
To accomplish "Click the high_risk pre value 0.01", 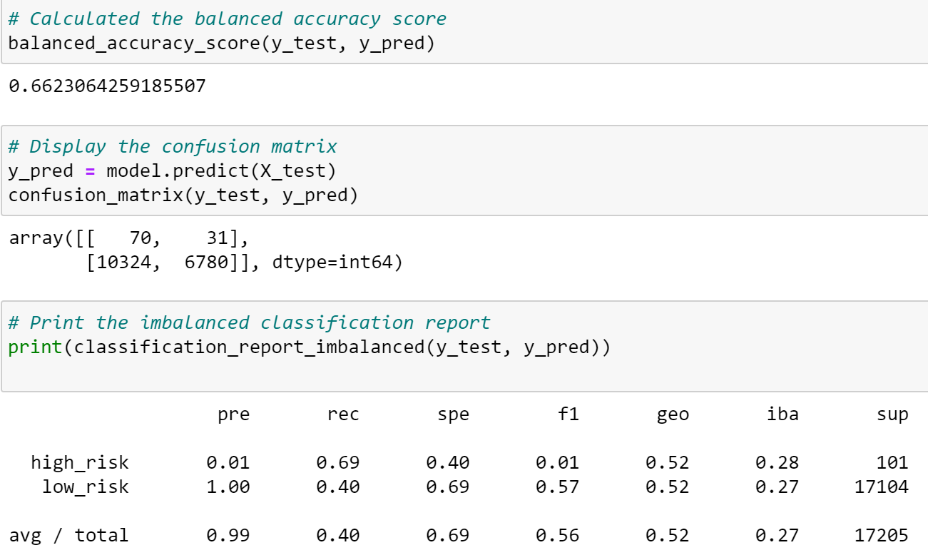I will (x=228, y=463).
